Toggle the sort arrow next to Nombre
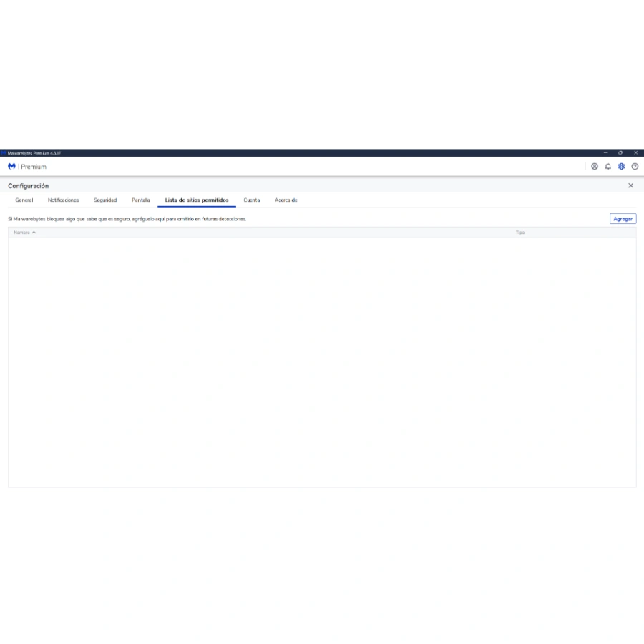This screenshot has width=644, height=644. 34,233
